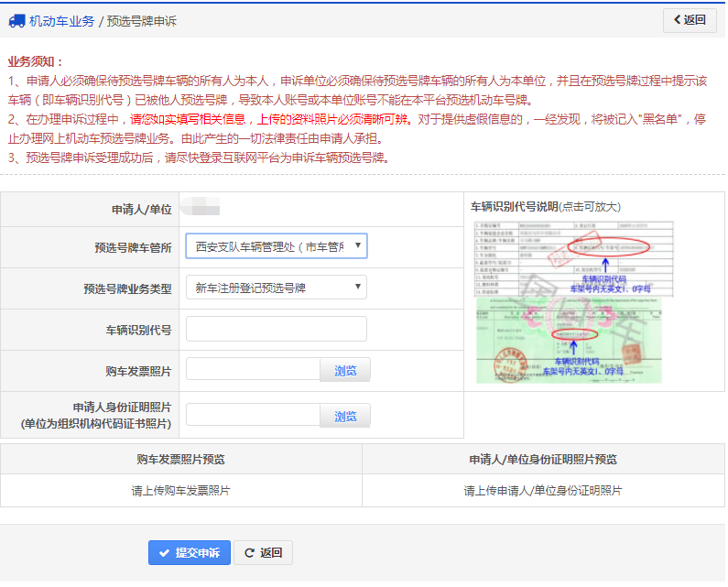Enlarge the upper vehicle certificate sample image
728x587 pixels.
574,259
